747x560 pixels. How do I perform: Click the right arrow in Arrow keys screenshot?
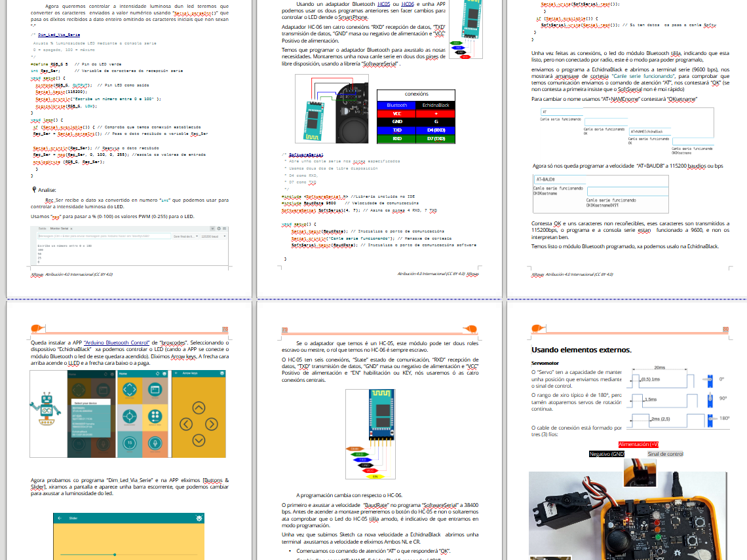tap(213, 424)
